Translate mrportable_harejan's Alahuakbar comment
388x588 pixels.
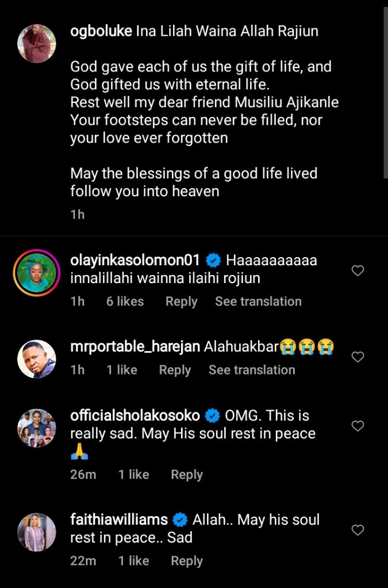(x=252, y=370)
